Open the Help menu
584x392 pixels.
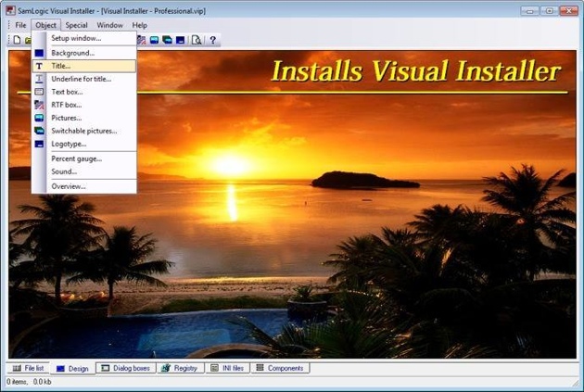pos(140,25)
